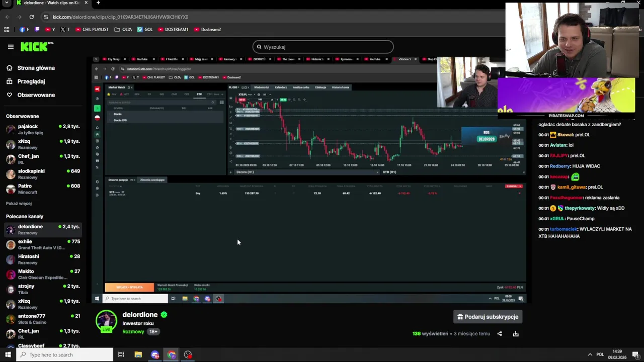Click xGRUL username in chat

(x=557, y=219)
